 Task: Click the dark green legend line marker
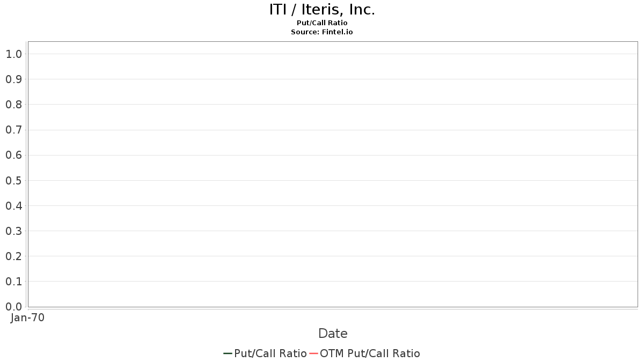228,353
